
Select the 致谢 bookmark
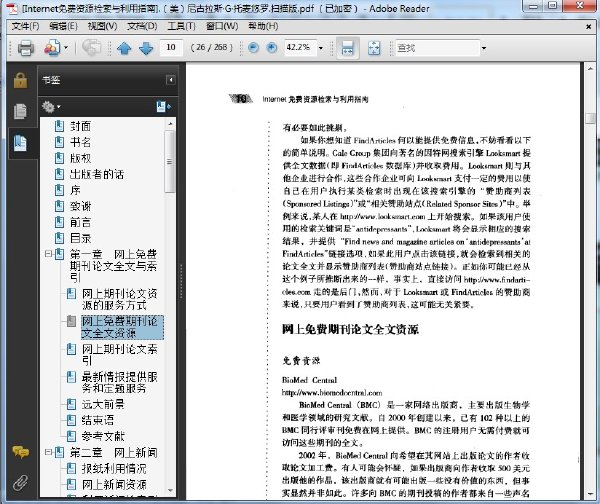coord(80,206)
